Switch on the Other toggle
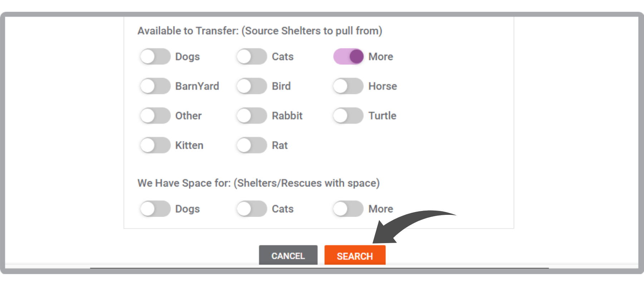644x286 pixels. point(155,116)
